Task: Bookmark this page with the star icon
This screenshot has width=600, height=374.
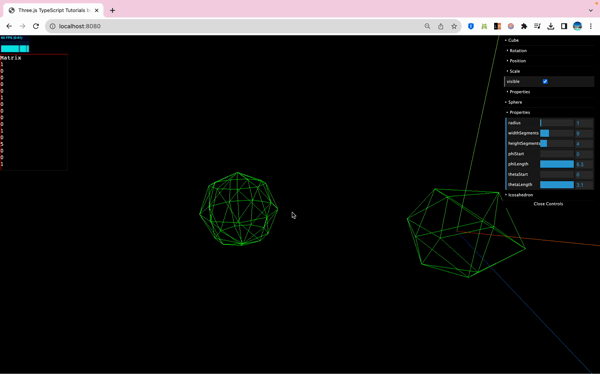Action: (x=454, y=26)
